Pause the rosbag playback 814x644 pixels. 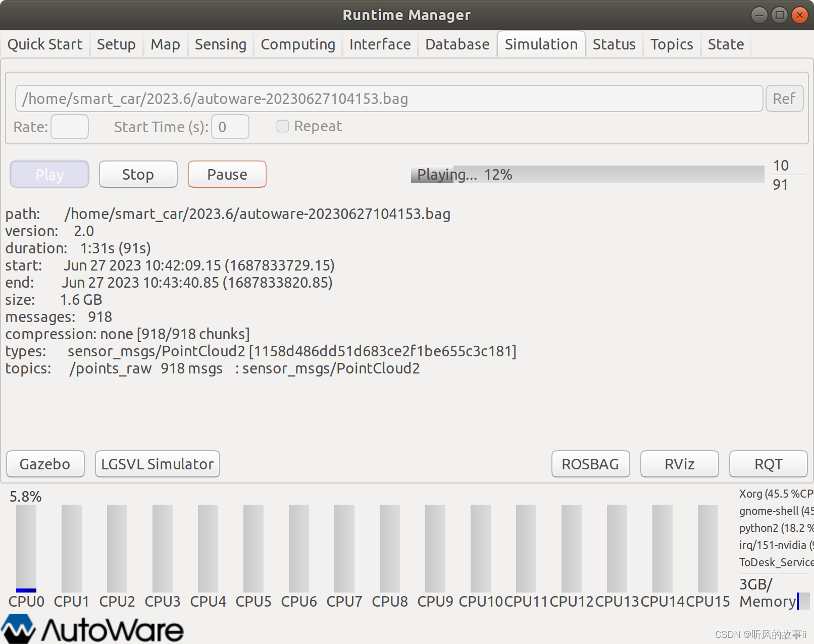(x=227, y=174)
